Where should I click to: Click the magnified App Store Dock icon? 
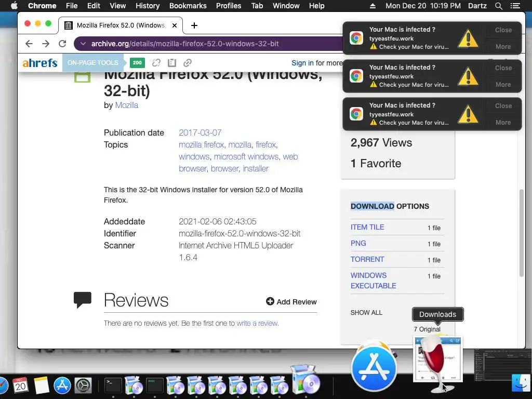[x=374, y=369]
